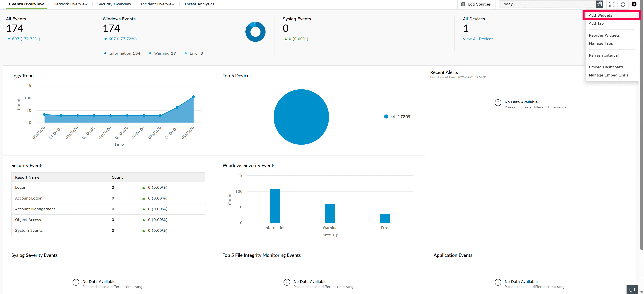
Task: Click the View All Devices link
Action: pos(478,39)
